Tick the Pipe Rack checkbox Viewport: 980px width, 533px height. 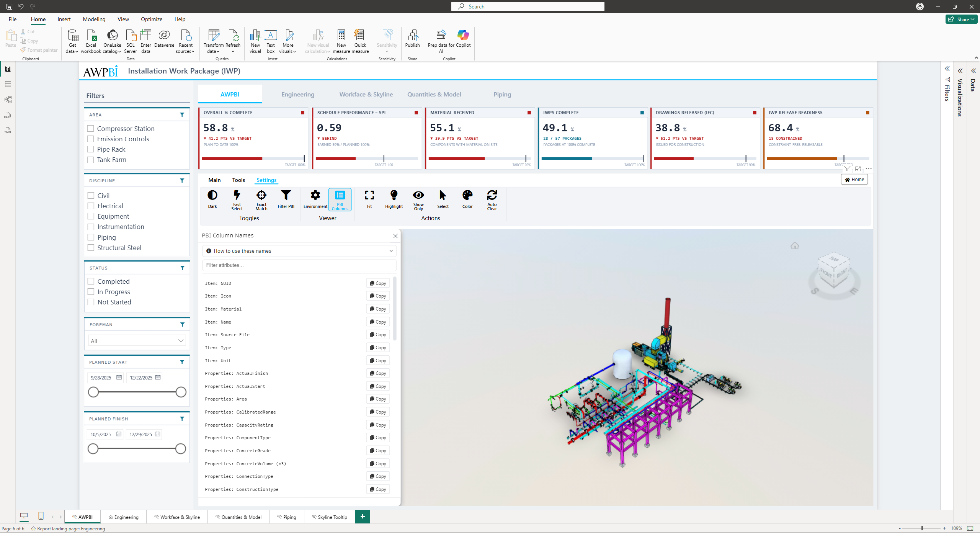[x=91, y=149]
